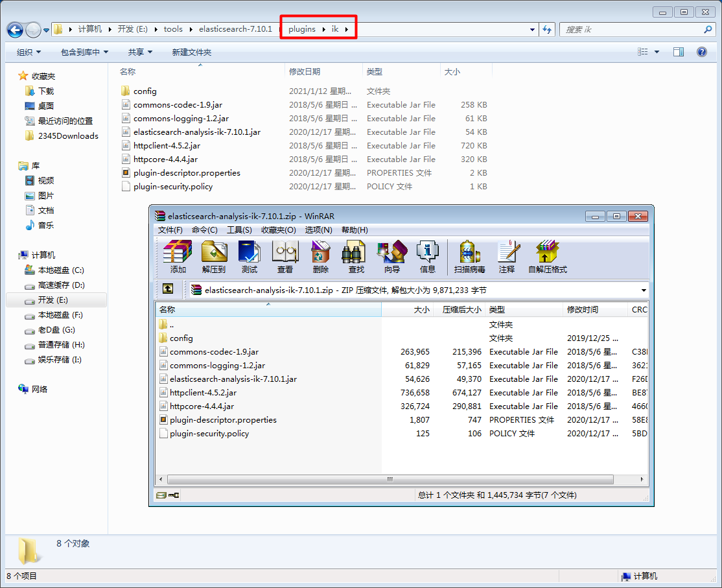This screenshot has height=588, width=722.
Task: Click WinRAR's up-one-level folder icon
Action: click(168, 288)
